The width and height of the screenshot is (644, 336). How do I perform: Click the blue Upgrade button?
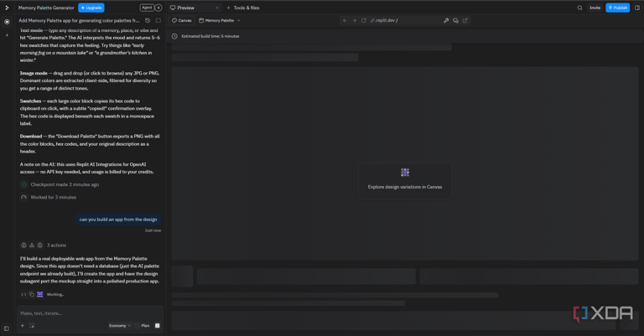91,8
